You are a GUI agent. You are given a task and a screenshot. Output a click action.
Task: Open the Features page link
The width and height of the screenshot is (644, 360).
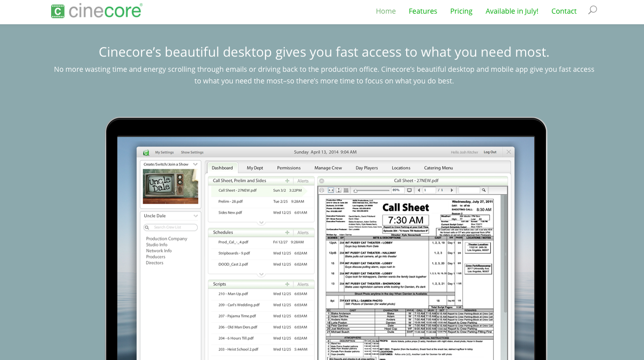point(423,11)
